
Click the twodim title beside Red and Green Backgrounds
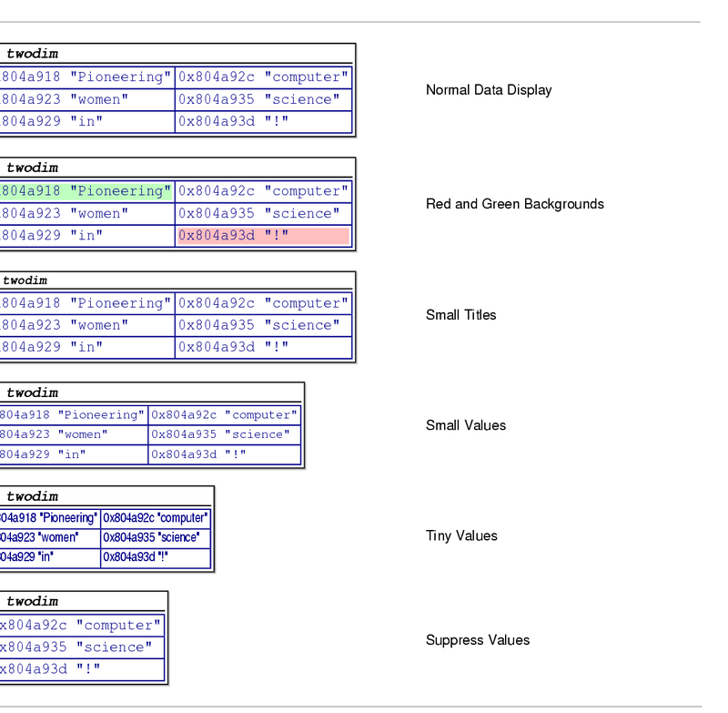click(x=32, y=168)
